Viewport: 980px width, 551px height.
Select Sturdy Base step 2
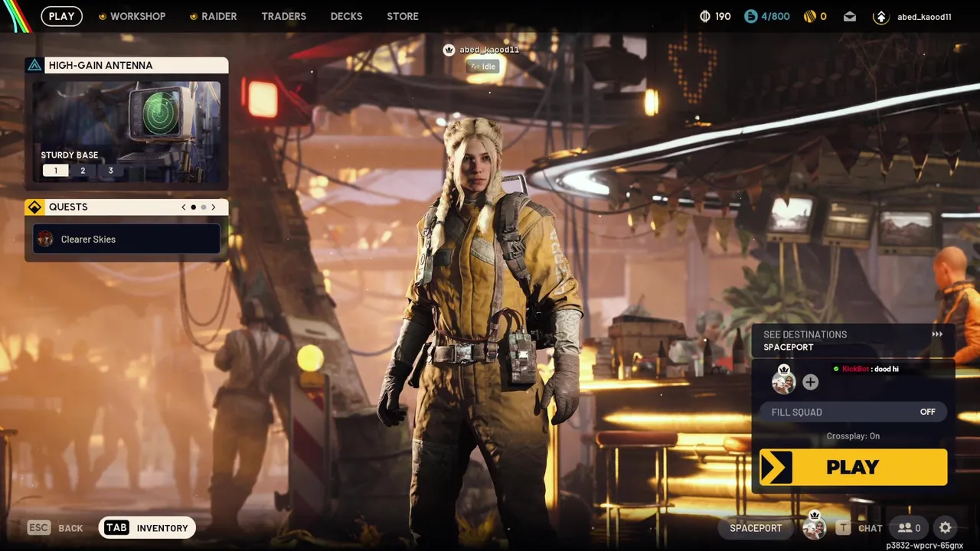(x=83, y=171)
